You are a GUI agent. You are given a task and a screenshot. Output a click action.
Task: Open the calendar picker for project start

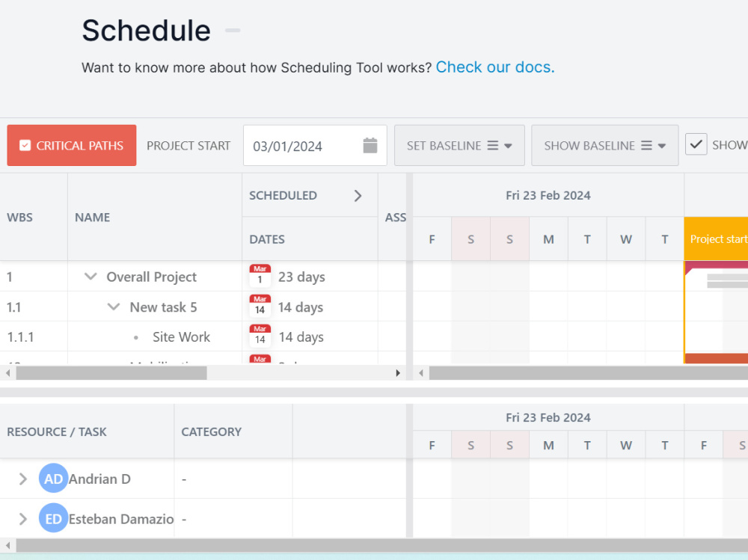point(370,146)
